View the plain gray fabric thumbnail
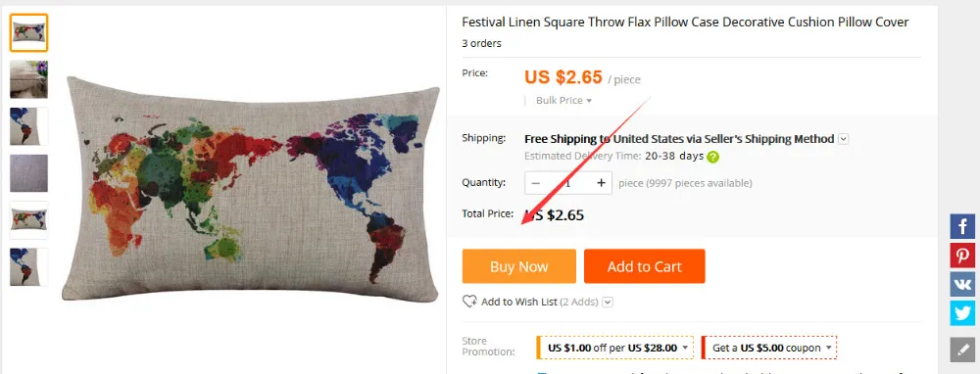The width and height of the screenshot is (980, 374). (28, 173)
